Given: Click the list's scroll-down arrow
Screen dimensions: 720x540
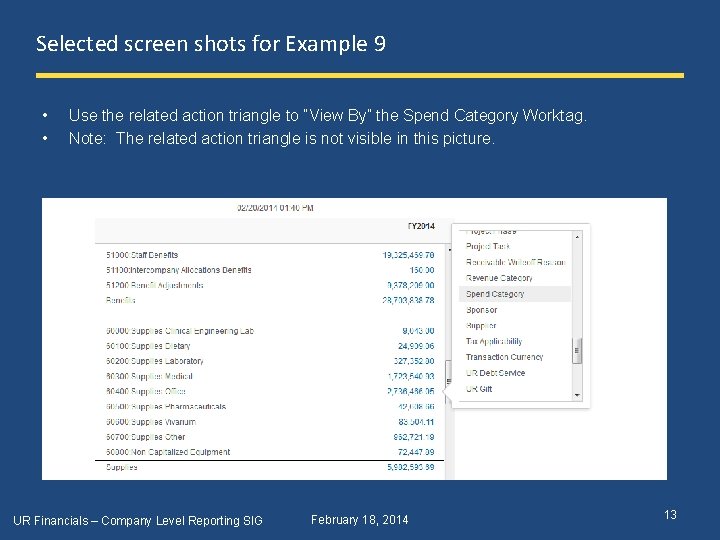Looking at the screenshot, I should pyautogui.click(x=577, y=395).
